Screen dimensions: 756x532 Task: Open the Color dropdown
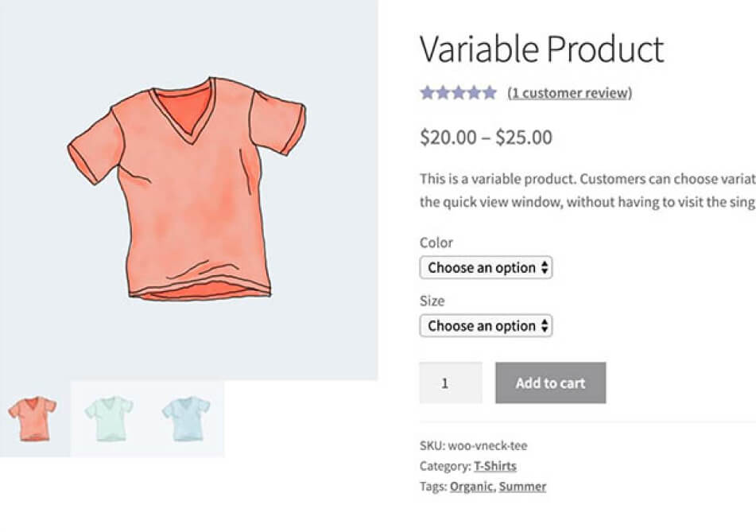[x=486, y=268]
